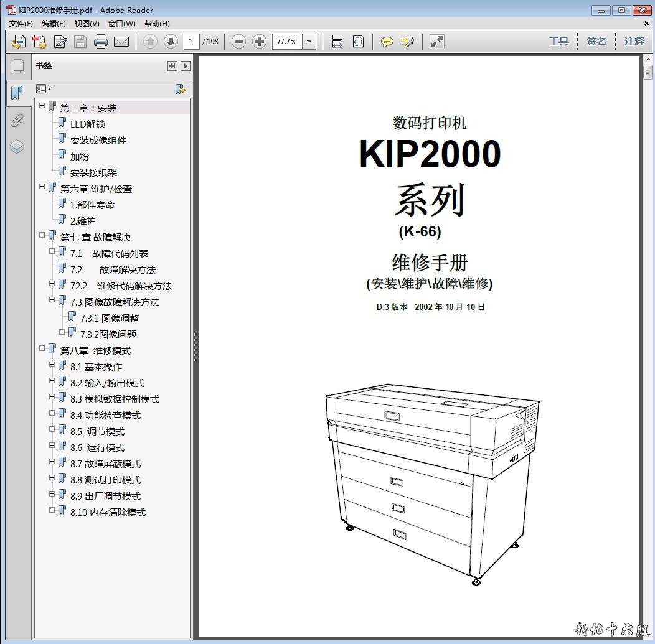Select the 安装成像组件 bookmark
Viewport: 655px width, 644px height.
point(98,140)
